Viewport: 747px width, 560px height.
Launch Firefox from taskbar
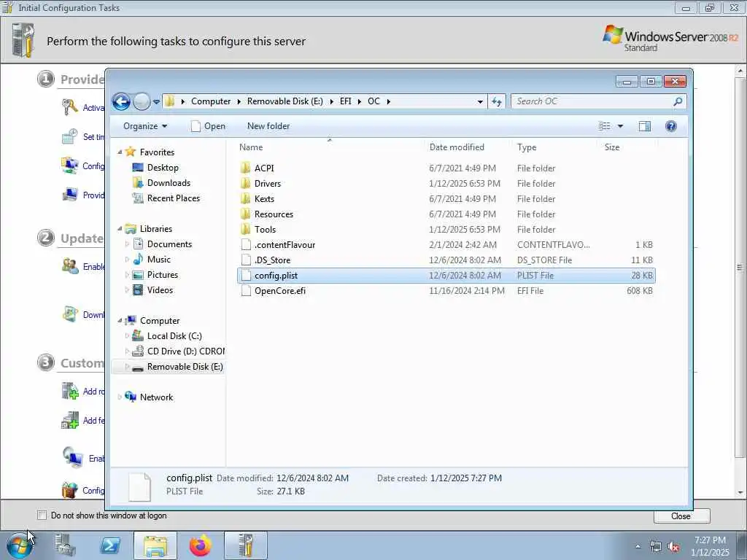pyautogui.click(x=200, y=545)
